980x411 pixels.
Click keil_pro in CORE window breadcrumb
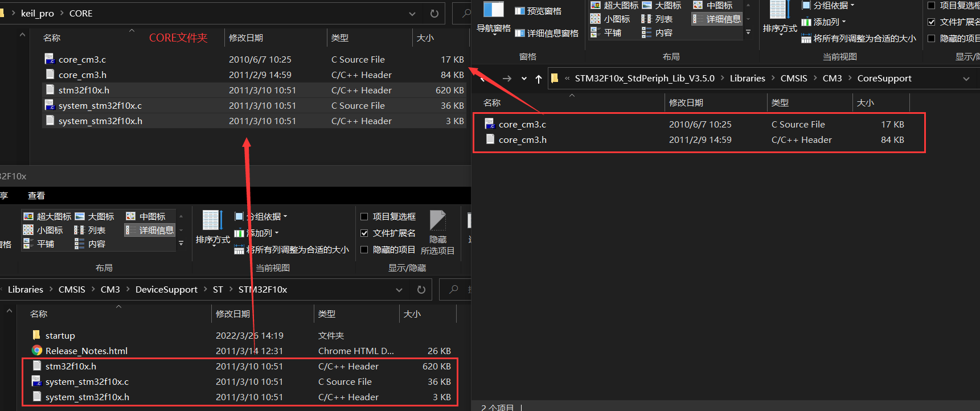[x=38, y=14]
